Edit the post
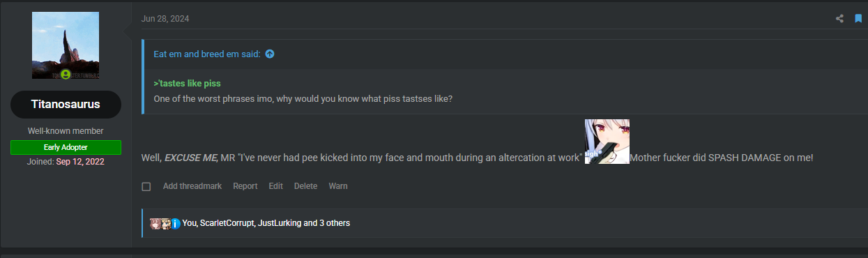This screenshot has width=868, height=258. tap(276, 186)
